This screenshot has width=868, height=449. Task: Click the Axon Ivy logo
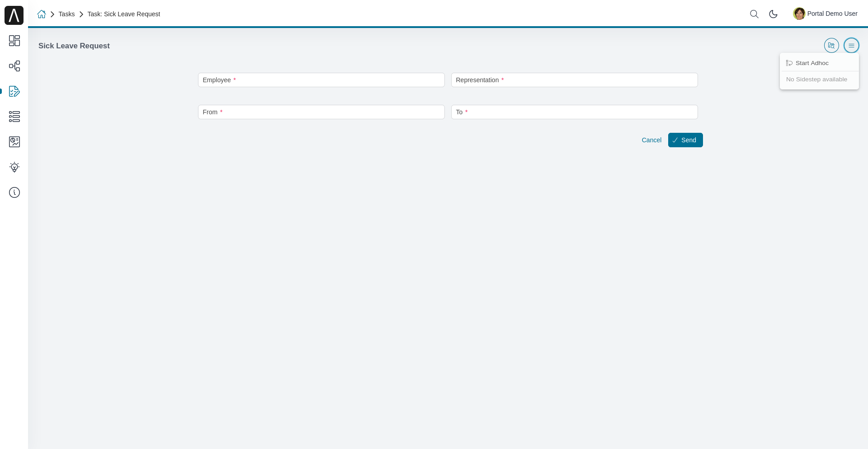14,15
